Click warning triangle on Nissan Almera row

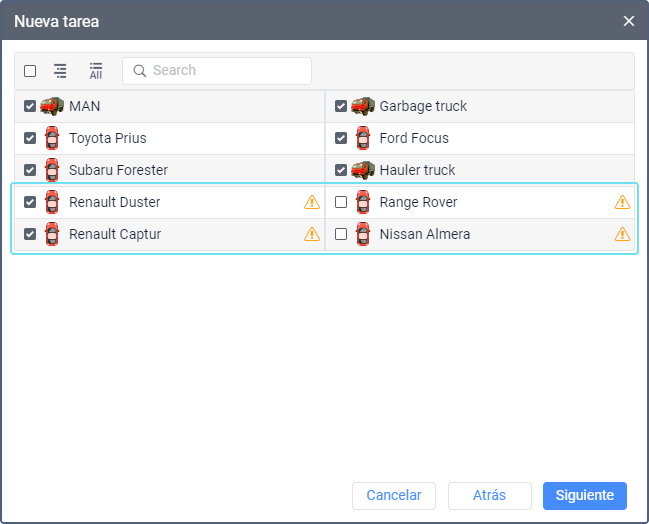point(622,234)
